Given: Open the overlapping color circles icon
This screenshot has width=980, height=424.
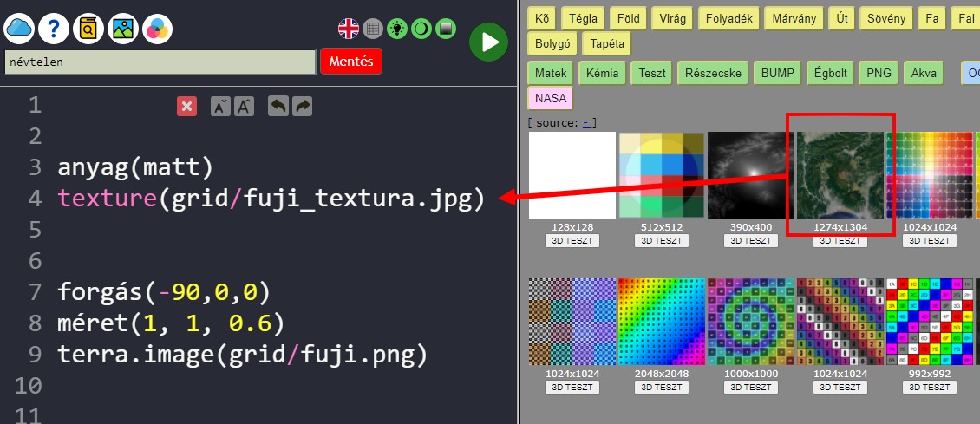Looking at the screenshot, I should tap(158, 29).
